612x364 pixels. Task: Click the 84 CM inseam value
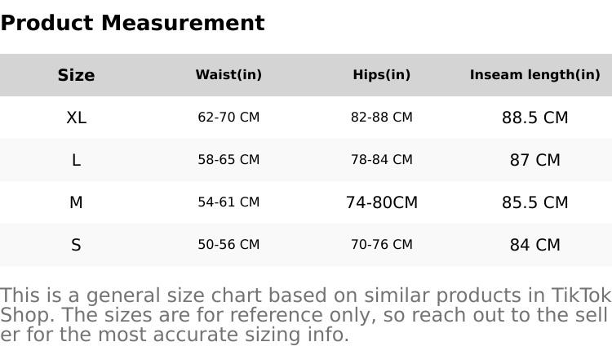click(x=534, y=245)
